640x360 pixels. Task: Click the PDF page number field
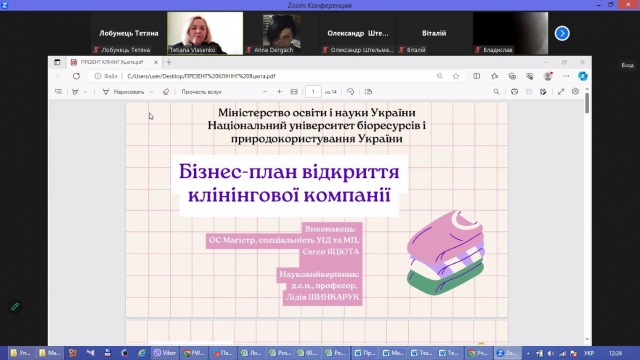tap(313, 92)
